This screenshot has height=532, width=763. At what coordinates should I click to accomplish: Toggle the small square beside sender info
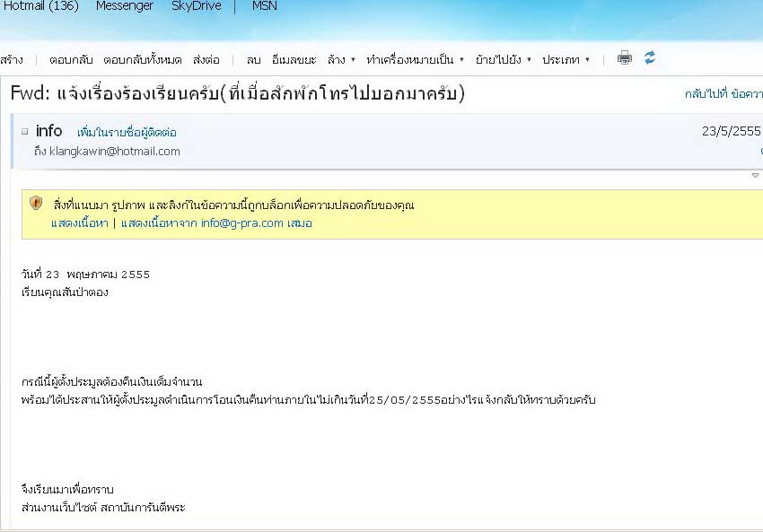coord(24,131)
